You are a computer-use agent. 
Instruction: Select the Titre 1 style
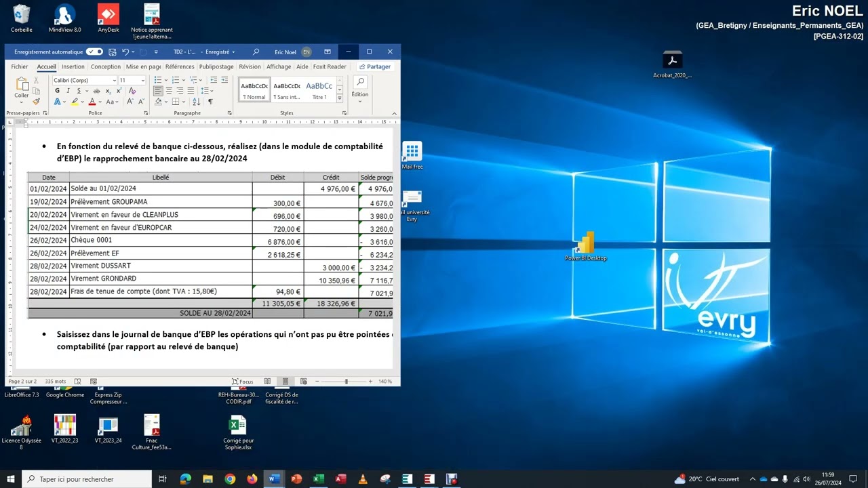319,89
